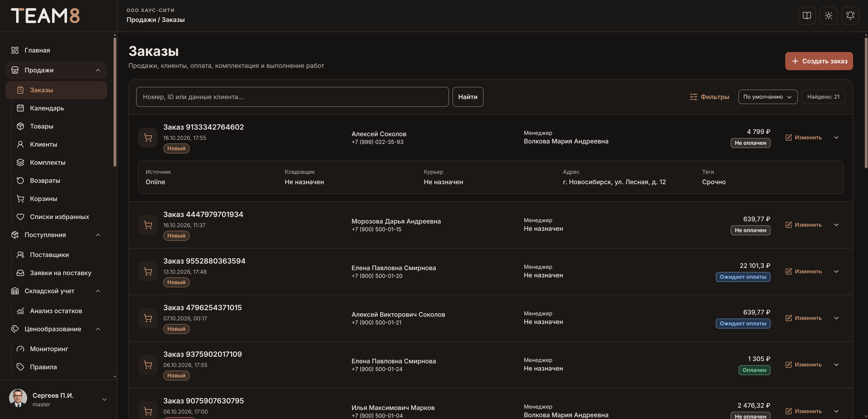
Task: Click the Анализ остатков chart icon
Action: tap(20, 311)
